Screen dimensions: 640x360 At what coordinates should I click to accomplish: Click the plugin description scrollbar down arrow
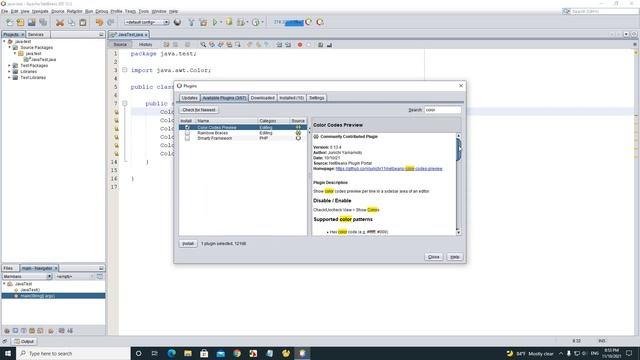coord(458,232)
